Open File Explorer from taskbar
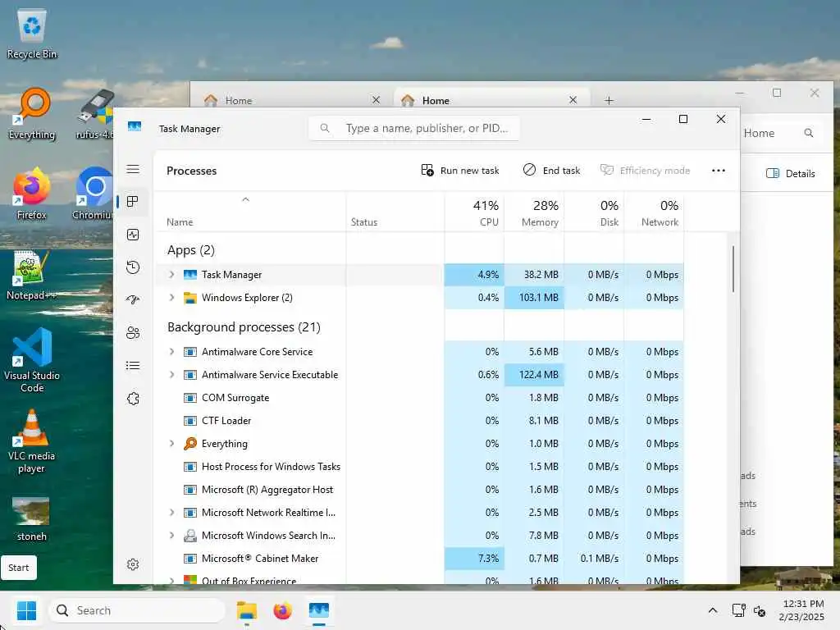Viewport: 840px width, 630px height. 246,610
